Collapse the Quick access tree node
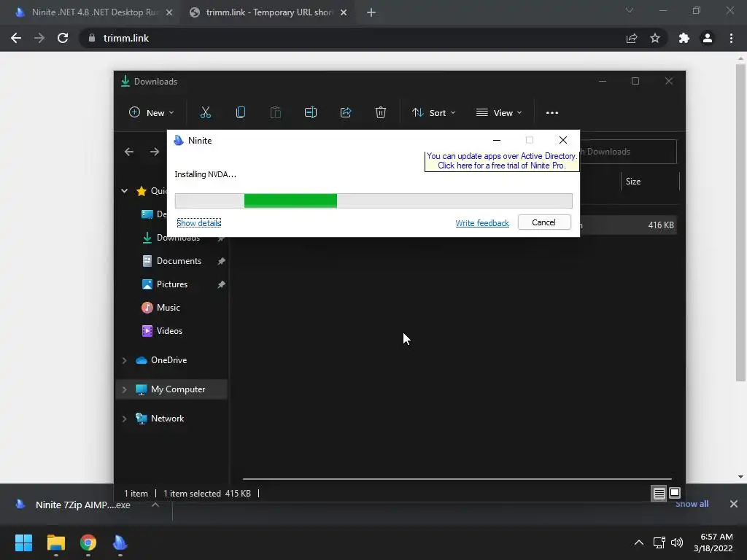 click(x=124, y=191)
